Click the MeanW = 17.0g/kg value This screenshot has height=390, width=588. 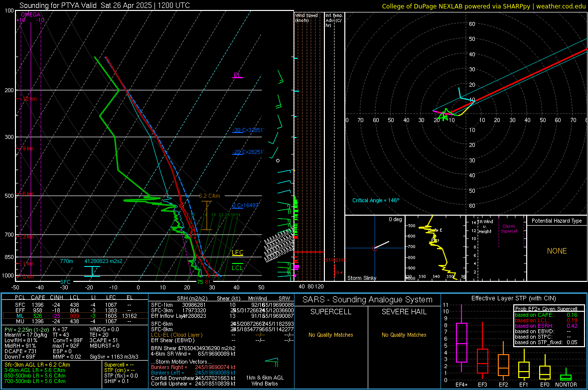(x=26, y=335)
